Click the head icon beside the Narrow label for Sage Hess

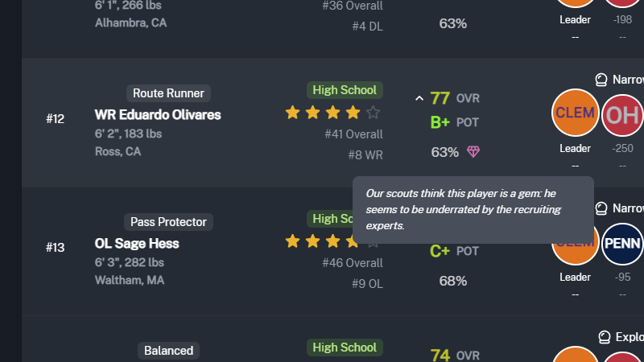coord(601,208)
